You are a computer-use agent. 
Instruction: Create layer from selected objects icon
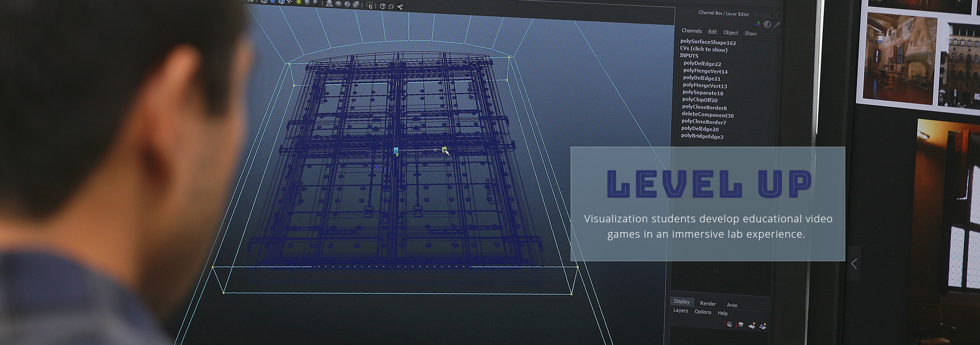[x=763, y=326]
